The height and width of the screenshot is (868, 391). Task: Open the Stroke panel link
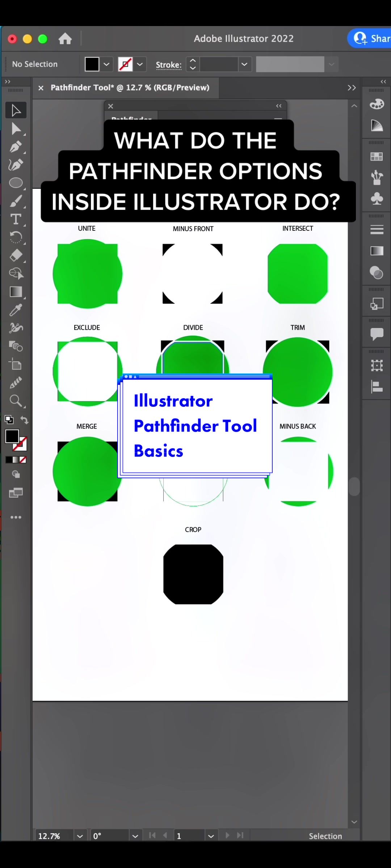(x=169, y=65)
